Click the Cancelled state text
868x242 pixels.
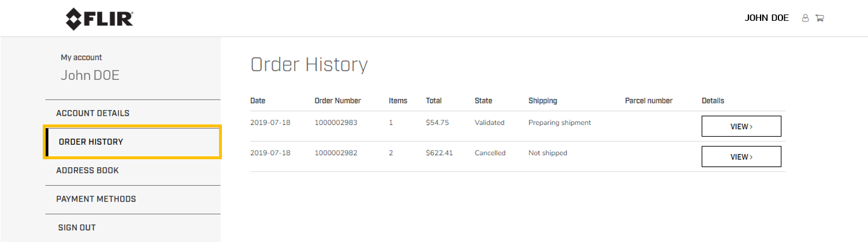(490, 153)
